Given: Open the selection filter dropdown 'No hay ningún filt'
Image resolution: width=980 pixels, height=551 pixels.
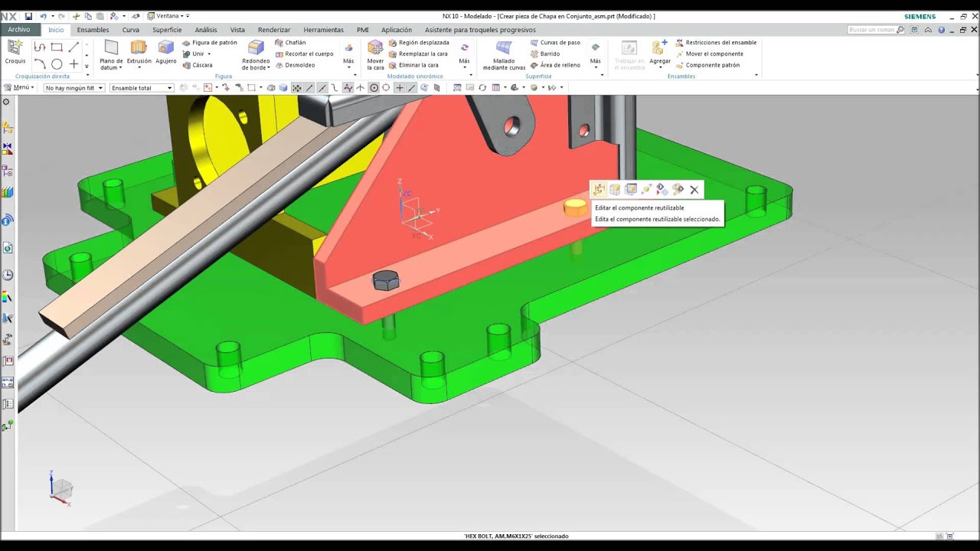Looking at the screenshot, I should [x=73, y=88].
